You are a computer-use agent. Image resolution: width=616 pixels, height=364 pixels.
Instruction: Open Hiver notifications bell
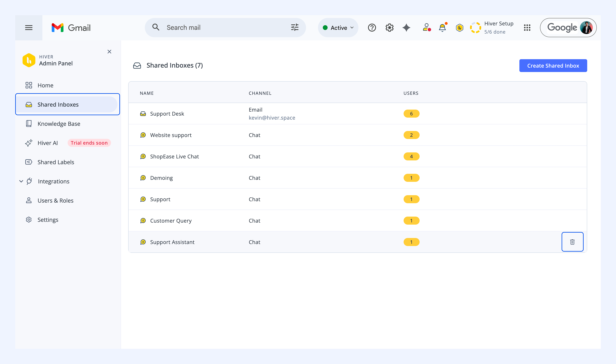coord(443,27)
